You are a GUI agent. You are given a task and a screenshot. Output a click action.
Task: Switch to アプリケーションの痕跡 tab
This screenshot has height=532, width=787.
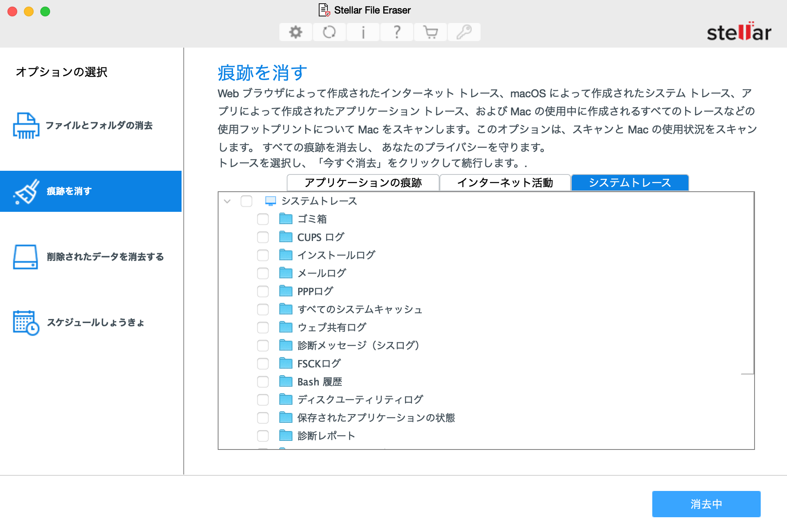click(363, 183)
